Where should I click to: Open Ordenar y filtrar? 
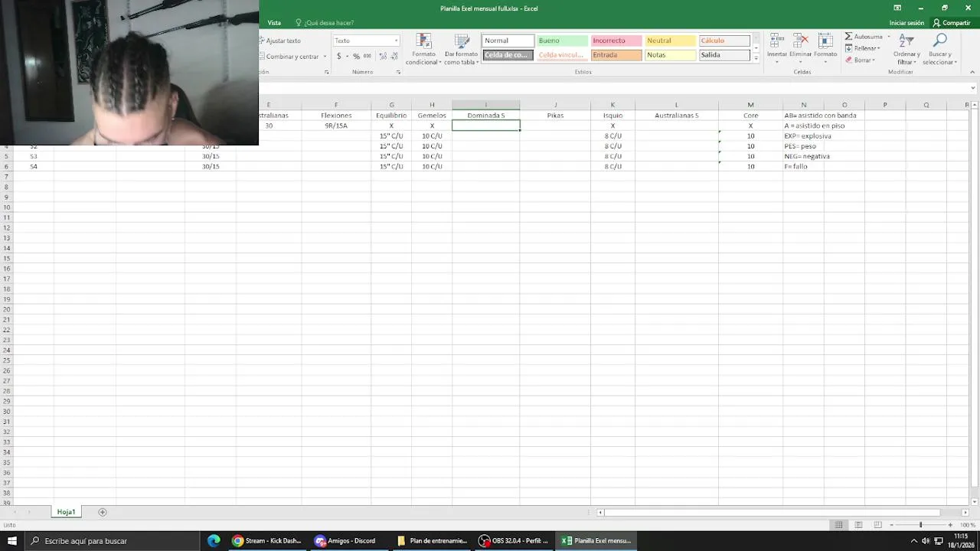click(x=906, y=50)
